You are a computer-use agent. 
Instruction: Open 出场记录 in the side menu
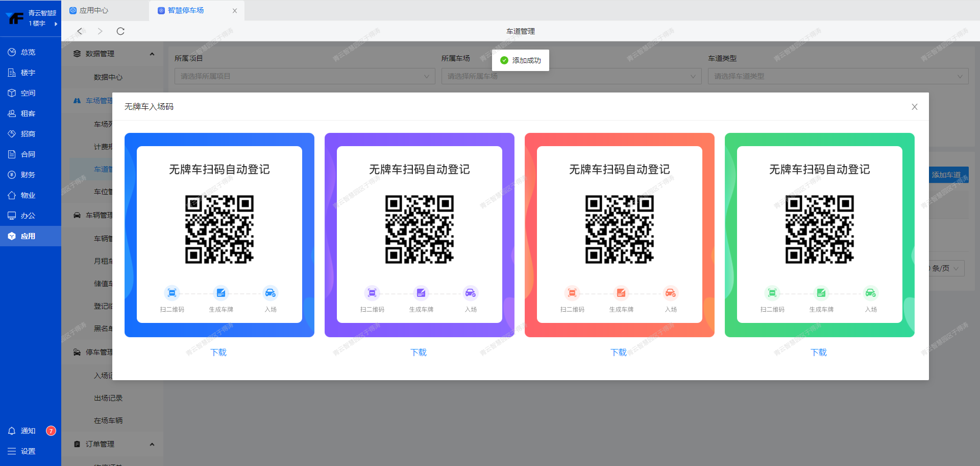pos(108,398)
